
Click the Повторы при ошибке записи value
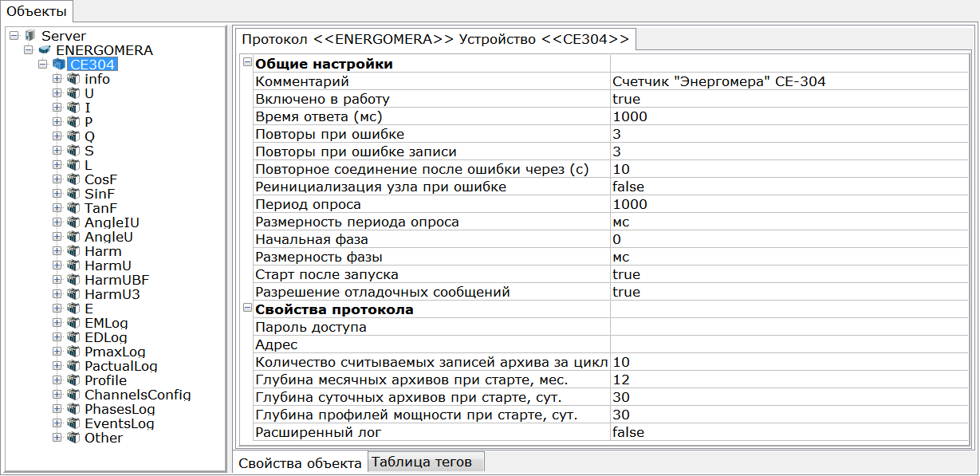click(790, 151)
